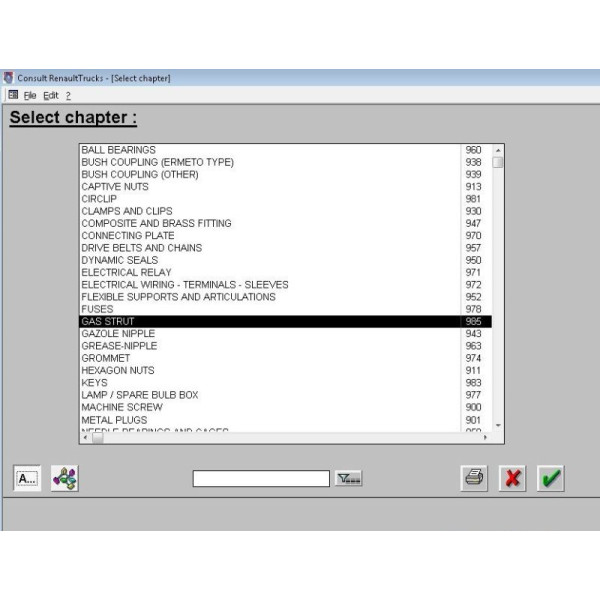Click the window icon left of File
Viewport: 600px width, 600px height.
point(13,95)
